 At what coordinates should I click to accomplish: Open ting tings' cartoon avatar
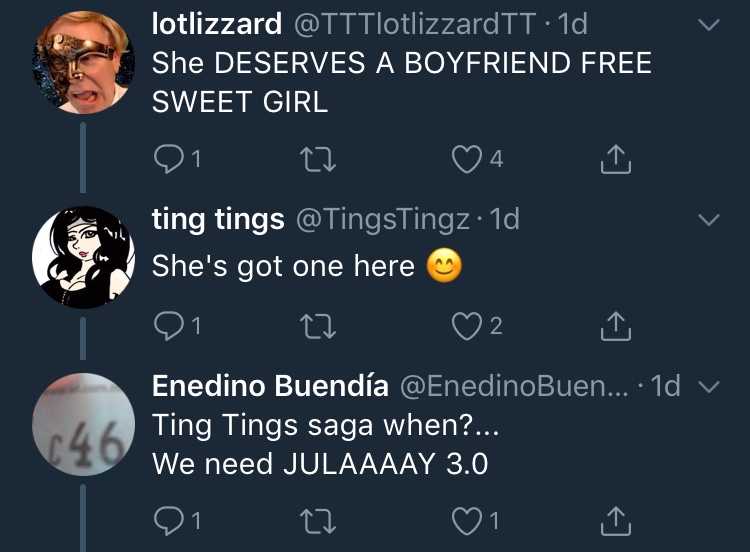coord(83,257)
